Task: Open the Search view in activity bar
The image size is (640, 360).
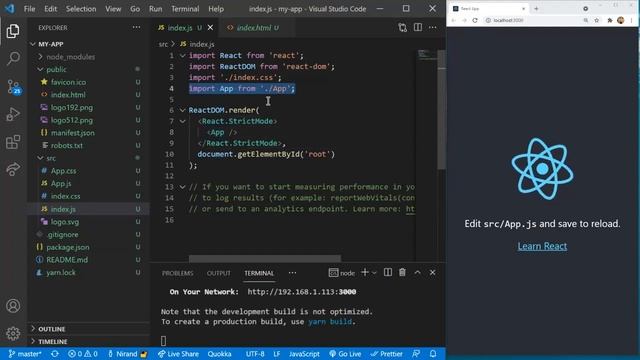Action: 13,58
